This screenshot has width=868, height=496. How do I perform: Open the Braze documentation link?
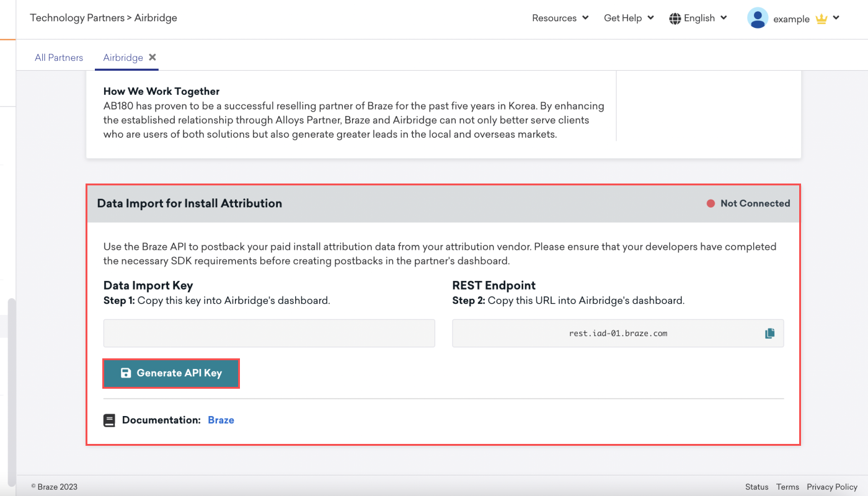pyautogui.click(x=221, y=420)
